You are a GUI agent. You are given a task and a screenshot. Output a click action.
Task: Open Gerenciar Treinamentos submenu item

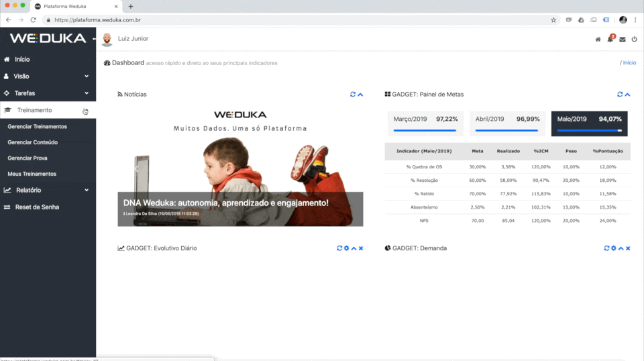click(x=37, y=127)
